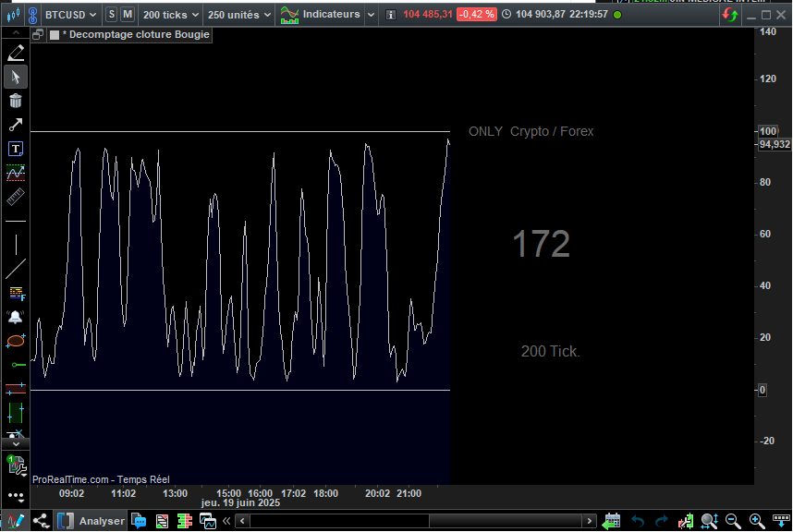The height and width of the screenshot is (532, 793).
Task: Select the green segment marker tool
Action: [18, 365]
